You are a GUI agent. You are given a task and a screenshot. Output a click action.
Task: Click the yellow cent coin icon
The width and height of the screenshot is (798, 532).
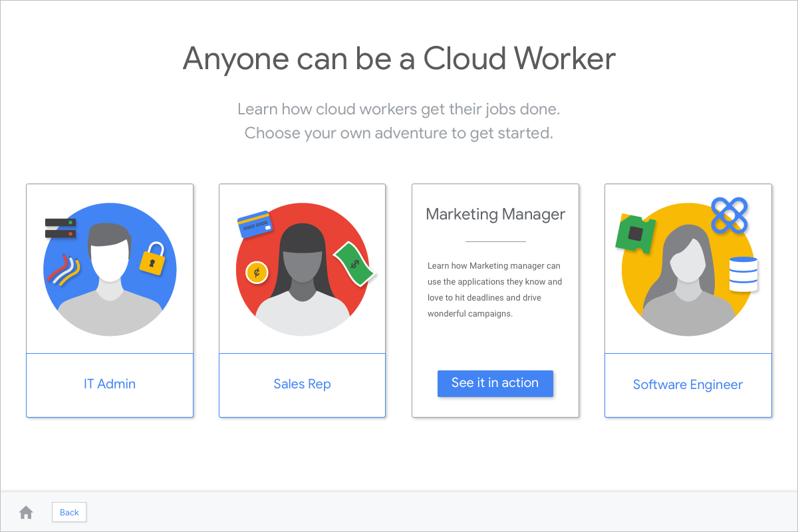pos(257,272)
